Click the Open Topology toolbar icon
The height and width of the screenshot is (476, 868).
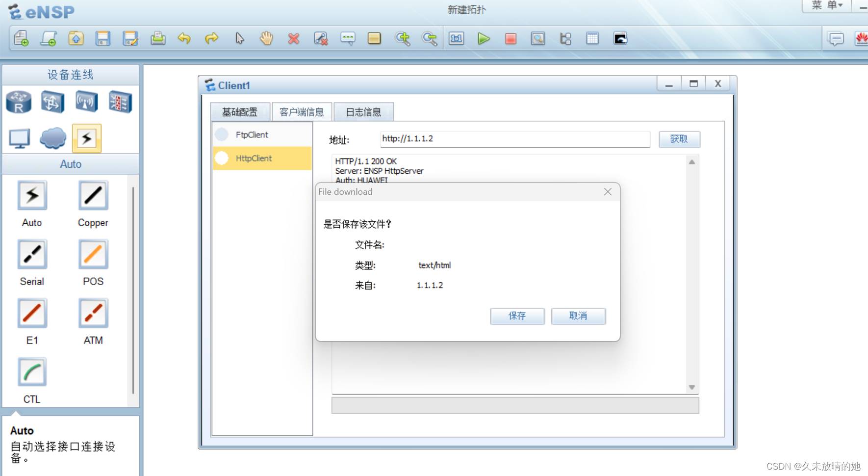click(76, 38)
